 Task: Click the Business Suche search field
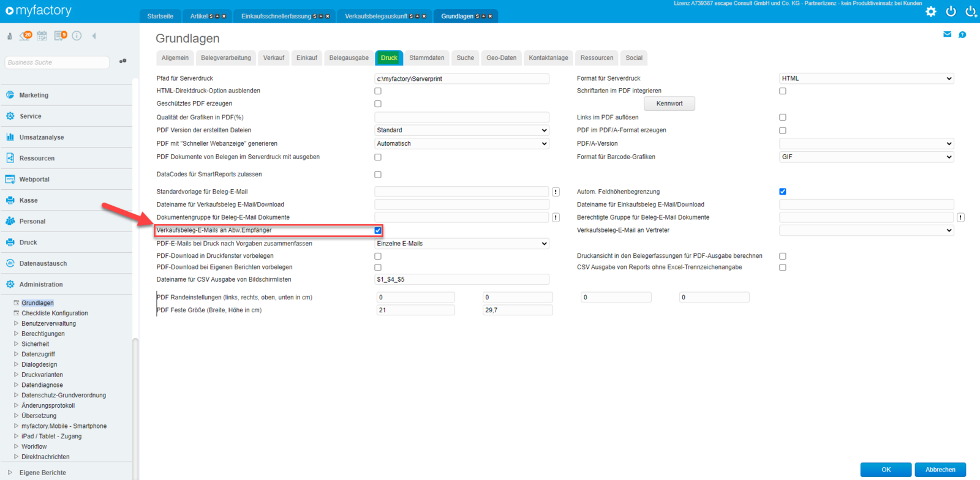57,62
